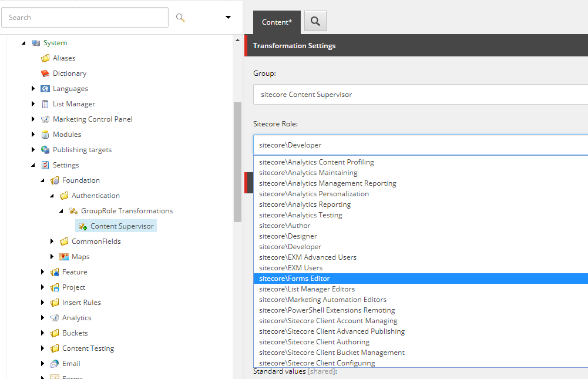Screen dimensions: 588x379
Task: Click the Marketing Control Panel icon
Action: point(45,119)
